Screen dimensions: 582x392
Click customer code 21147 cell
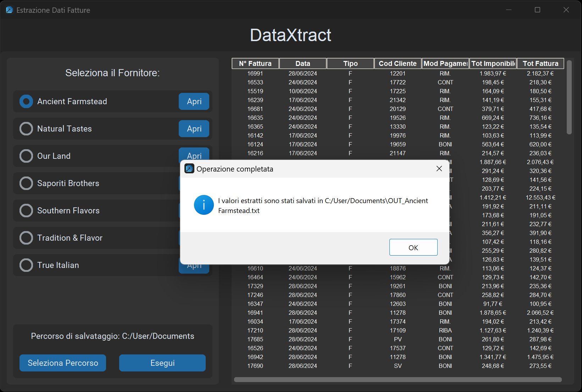pyautogui.click(x=398, y=153)
